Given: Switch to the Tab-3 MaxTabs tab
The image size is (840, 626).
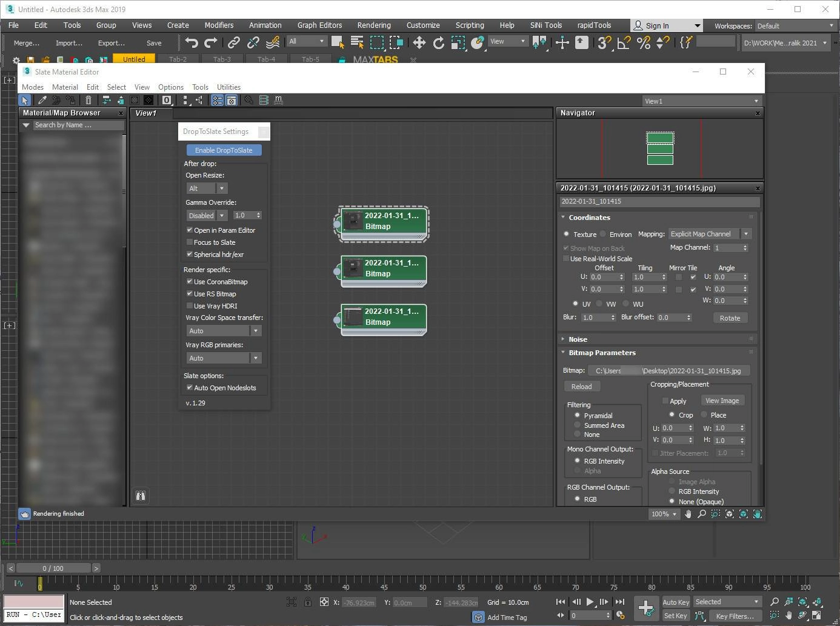Looking at the screenshot, I should pos(222,59).
